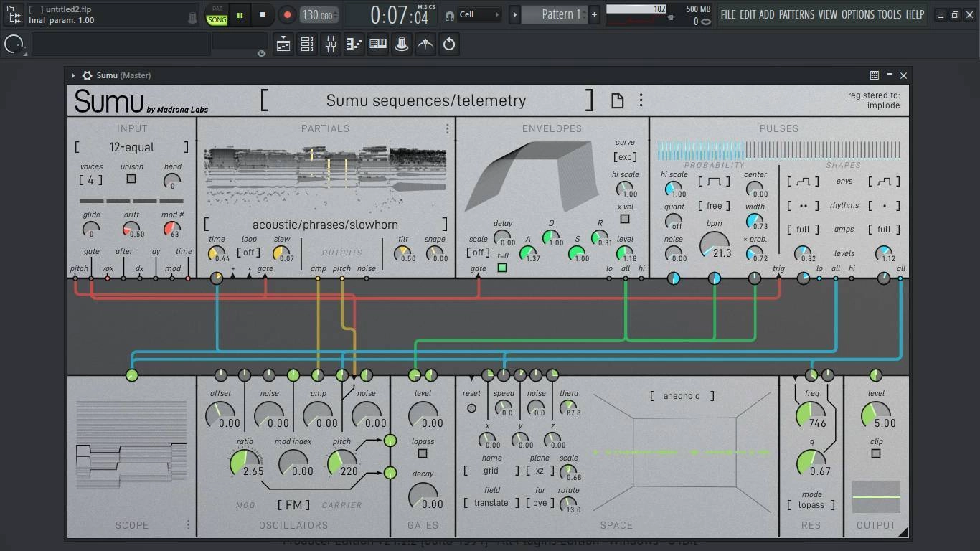This screenshot has width=980, height=551.
Task: Open the home grid selector
Action: (491, 471)
